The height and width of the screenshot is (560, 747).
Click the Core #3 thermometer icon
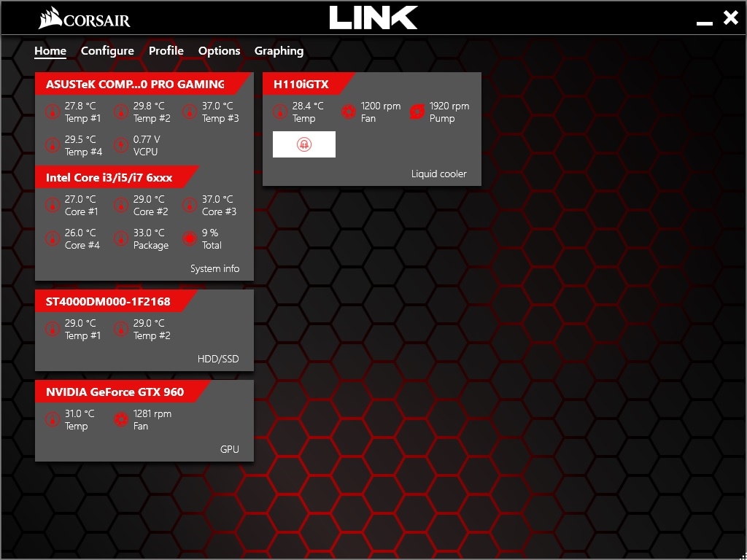click(x=190, y=205)
